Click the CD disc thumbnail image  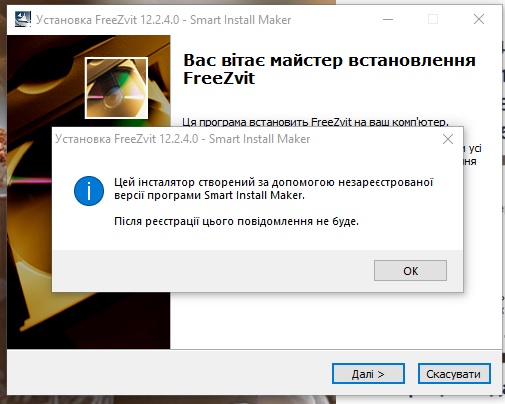(x=116, y=88)
